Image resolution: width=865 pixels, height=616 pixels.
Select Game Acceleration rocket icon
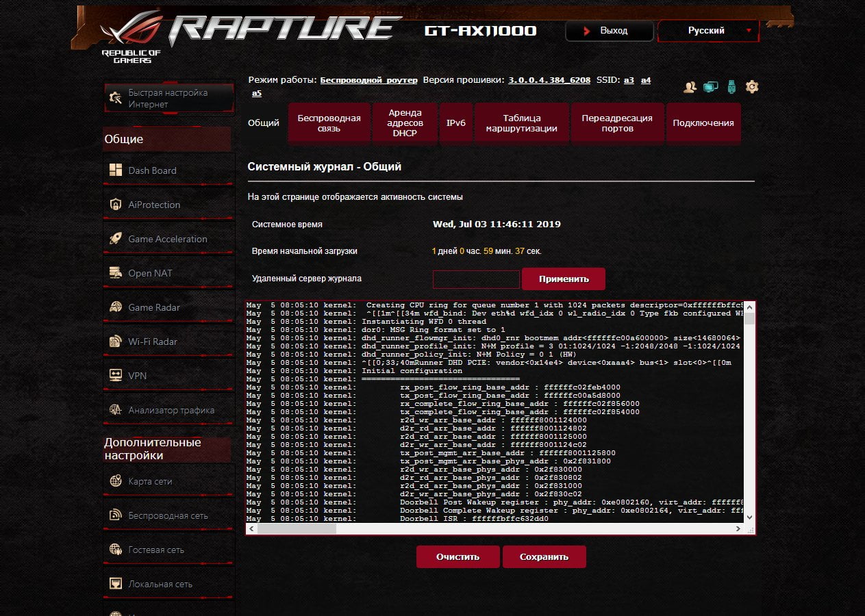coord(116,239)
